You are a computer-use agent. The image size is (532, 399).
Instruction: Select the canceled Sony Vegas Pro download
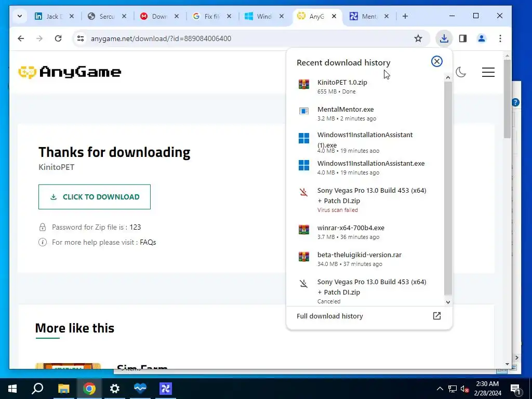pyautogui.click(x=365, y=291)
